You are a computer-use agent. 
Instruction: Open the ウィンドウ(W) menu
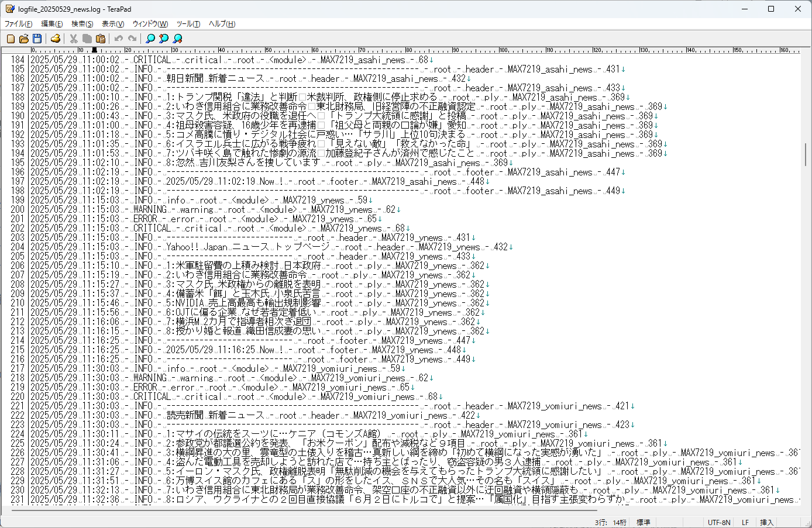[150, 24]
